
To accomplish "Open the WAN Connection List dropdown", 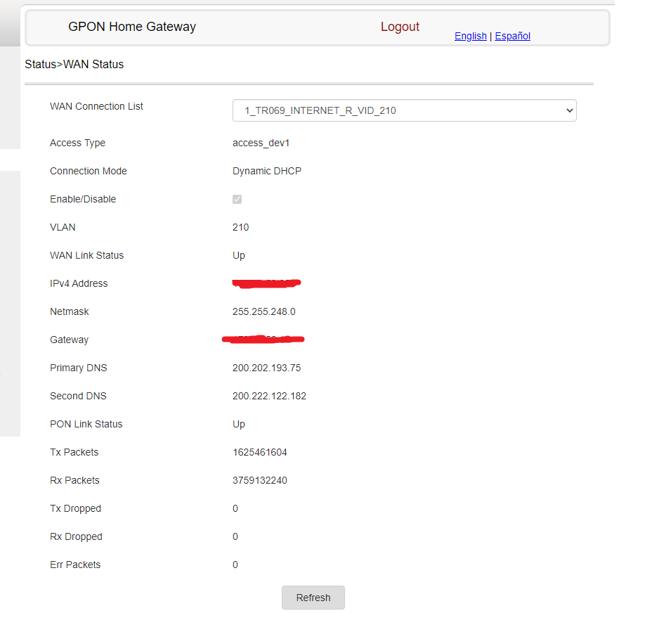I will coord(404,110).
